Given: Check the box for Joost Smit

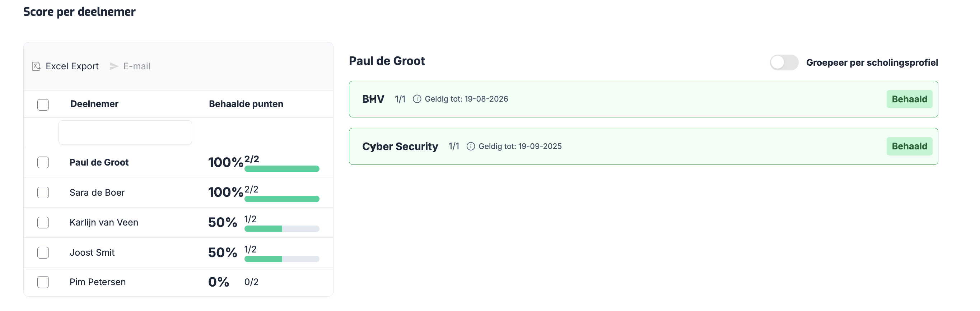Looking at the screenshot, I should [x=43, y=253].
